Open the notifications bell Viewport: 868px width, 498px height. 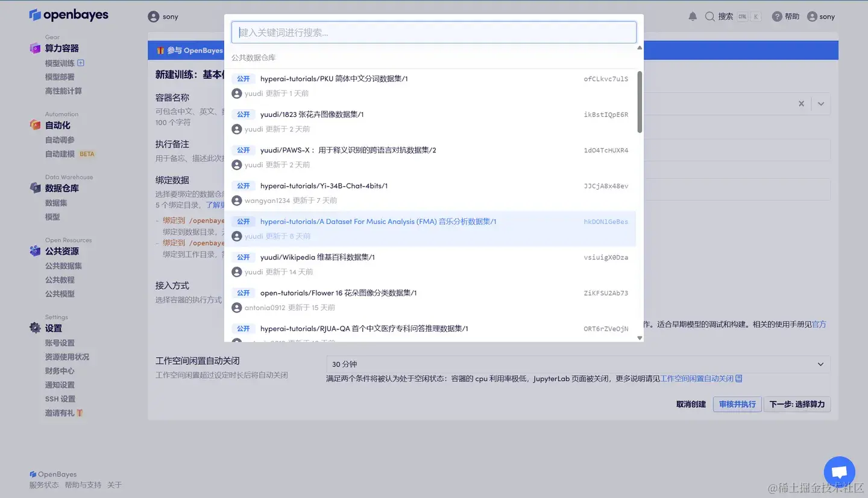[693, 16]
